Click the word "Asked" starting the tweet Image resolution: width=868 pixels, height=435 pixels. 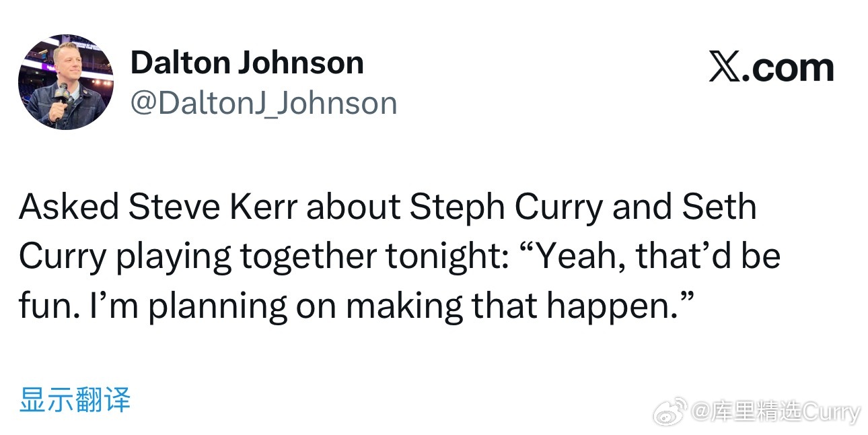pos(68,207)
